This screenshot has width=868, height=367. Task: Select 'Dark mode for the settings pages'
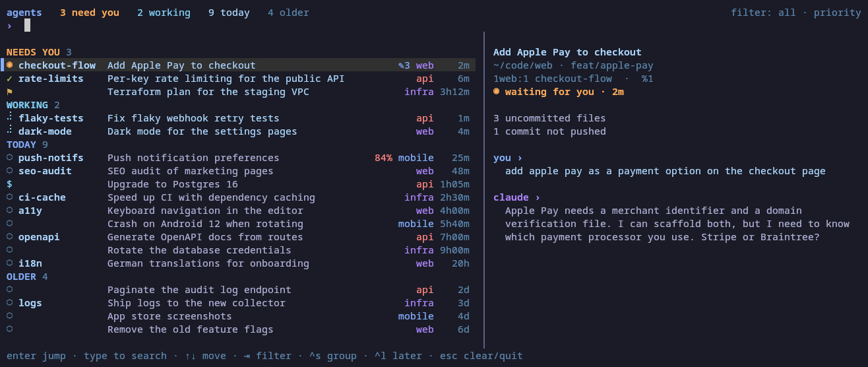tap(202, 131)
